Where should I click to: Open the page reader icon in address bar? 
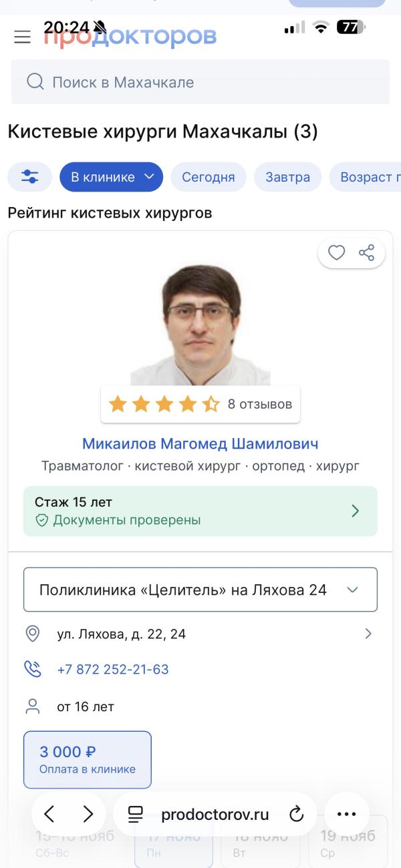136,815
